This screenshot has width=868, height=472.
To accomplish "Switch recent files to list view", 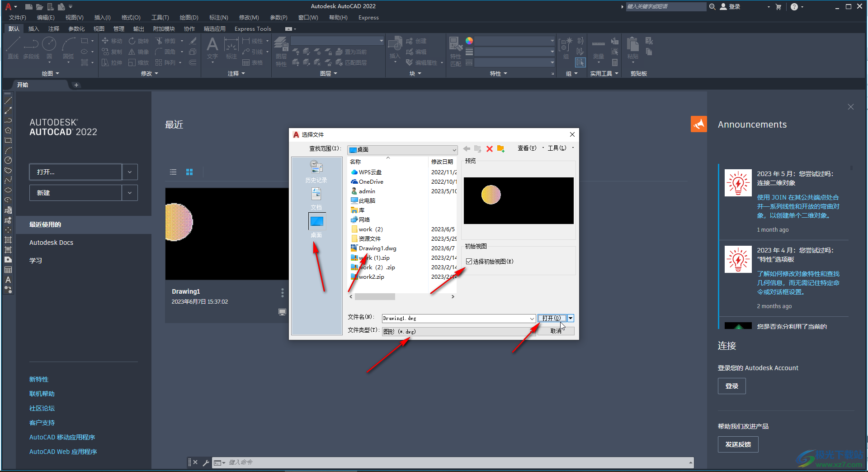I will tap(173, 172).
